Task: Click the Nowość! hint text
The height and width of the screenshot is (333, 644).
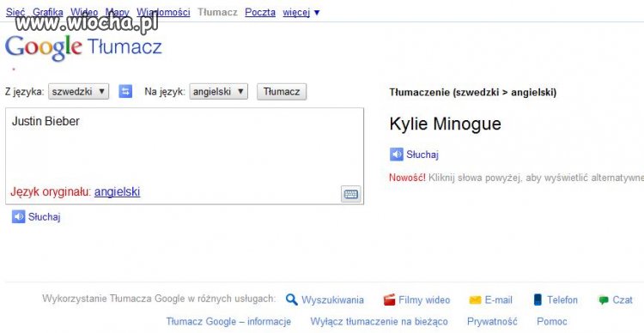Action: (x=407, y=178)
